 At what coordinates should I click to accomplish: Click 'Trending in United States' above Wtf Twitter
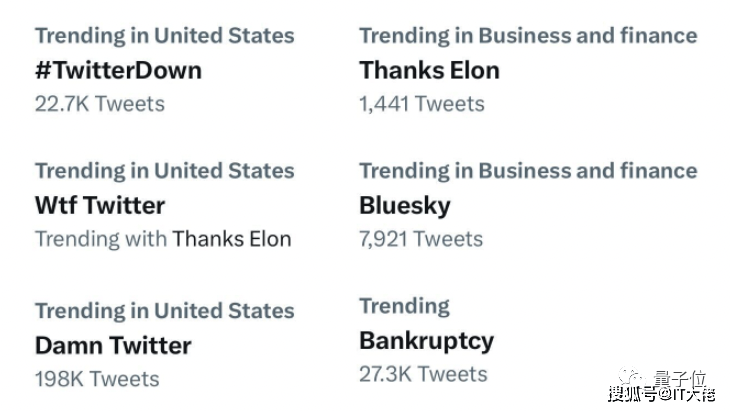pos(164,171)
